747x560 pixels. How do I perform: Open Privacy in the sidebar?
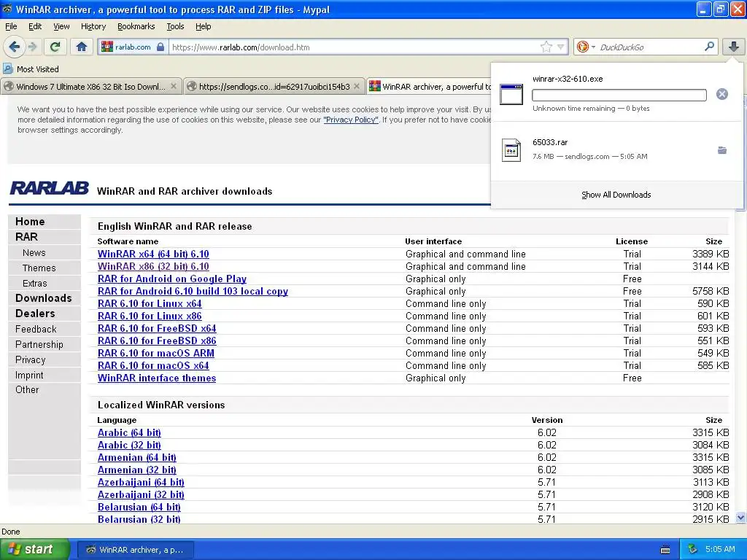[31, 359]
